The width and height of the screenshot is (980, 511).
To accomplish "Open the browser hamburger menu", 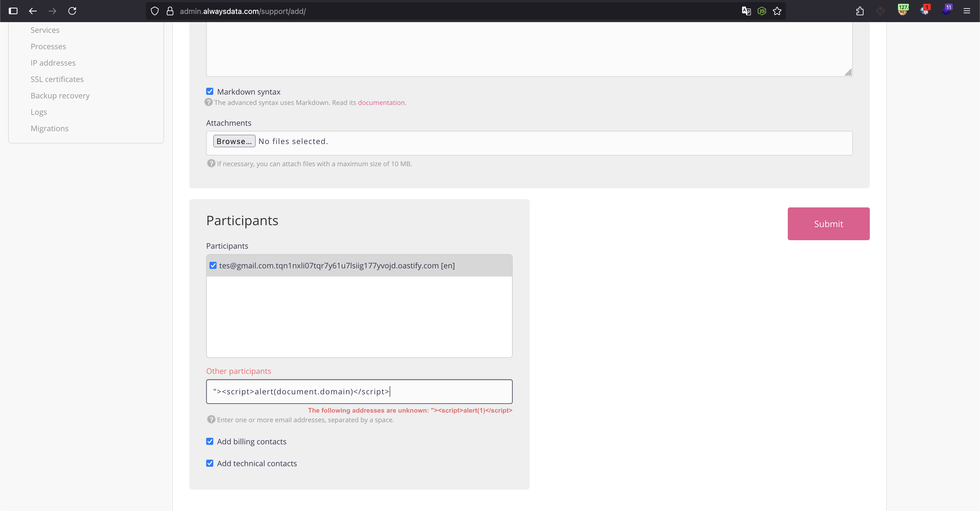I will [x=967, y=11].
